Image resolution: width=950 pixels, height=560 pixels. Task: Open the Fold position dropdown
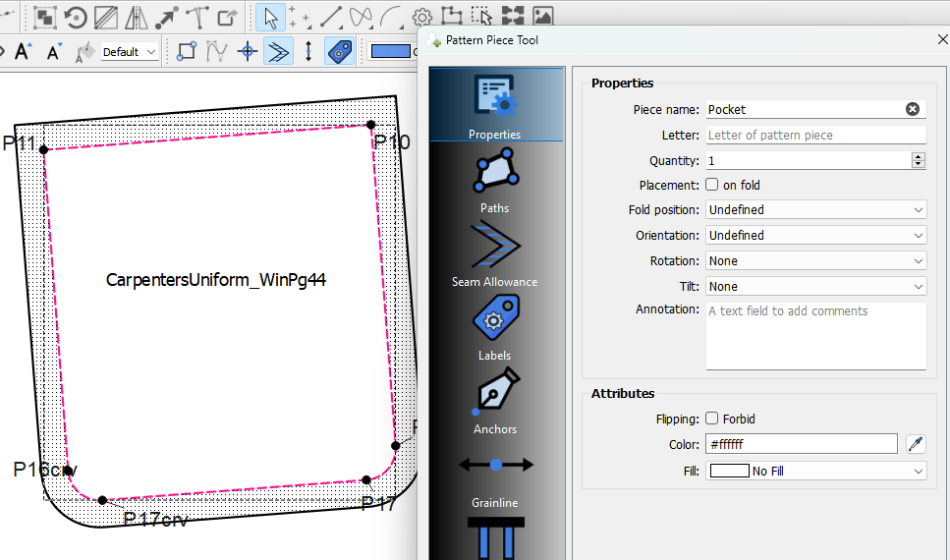click(815, 209)
